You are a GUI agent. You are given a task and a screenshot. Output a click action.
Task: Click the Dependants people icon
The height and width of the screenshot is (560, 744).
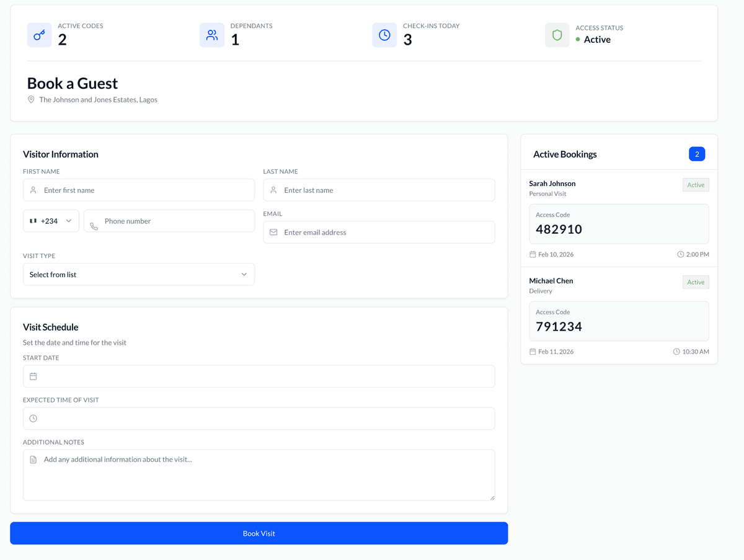[212, 35]
